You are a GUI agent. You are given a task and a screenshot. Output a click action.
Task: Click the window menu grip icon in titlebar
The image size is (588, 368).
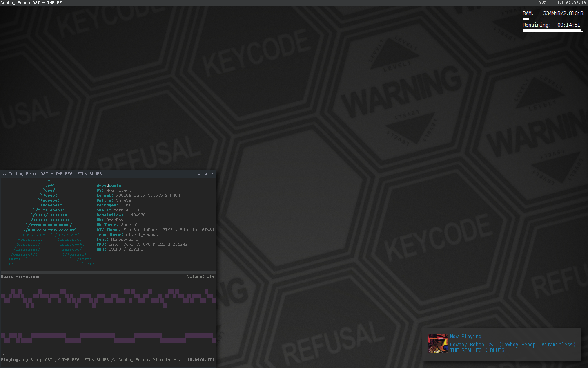coord(4,174)
